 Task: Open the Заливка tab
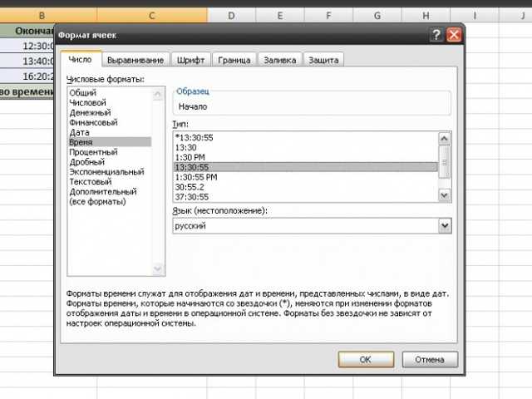pyautogui.click(x=280, y=60)
